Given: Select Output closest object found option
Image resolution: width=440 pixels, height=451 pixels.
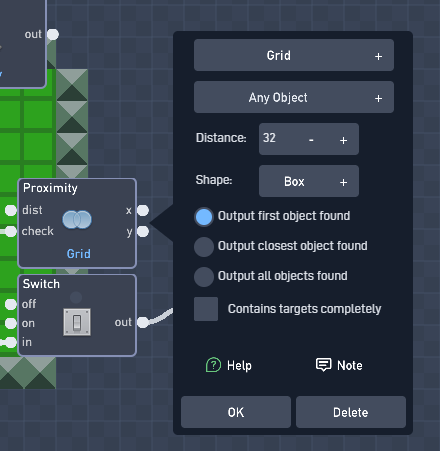Looking at the screenshot, I should pos(204,247).
